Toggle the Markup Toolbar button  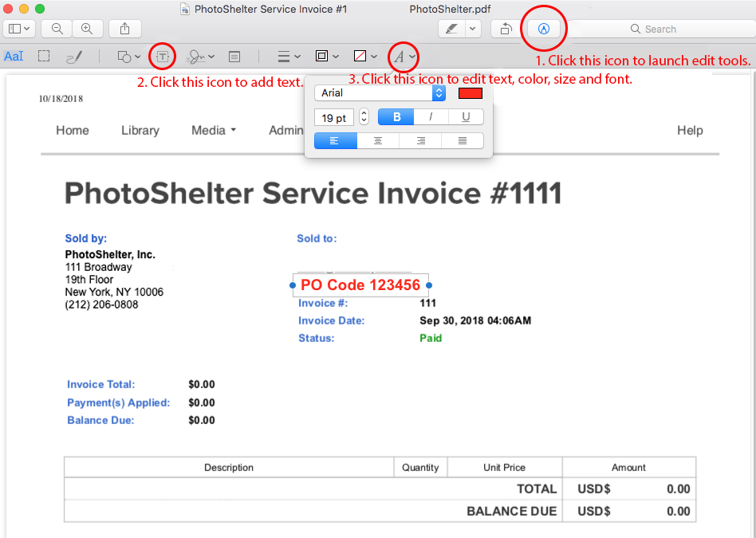point(544,29)
